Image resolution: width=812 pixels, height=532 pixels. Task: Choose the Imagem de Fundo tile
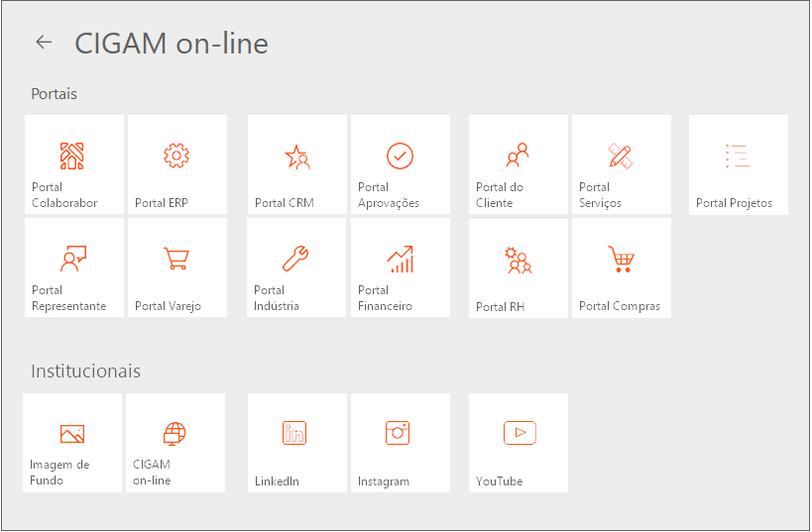[x=72, y=443]
